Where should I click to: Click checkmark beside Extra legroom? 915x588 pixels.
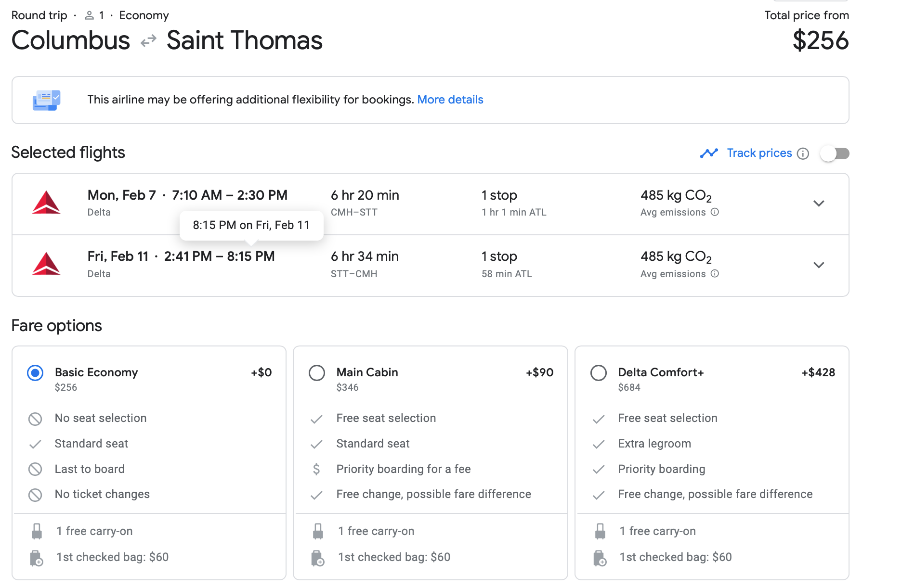(x=598, y=444)
